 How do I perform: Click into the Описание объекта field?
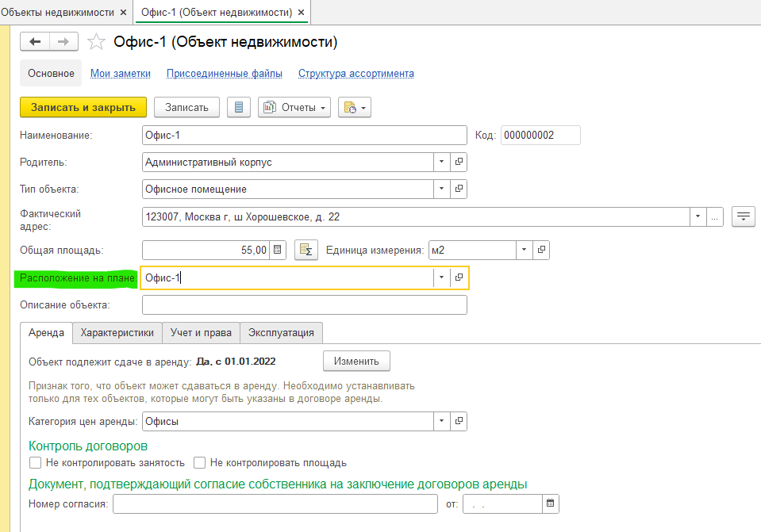click(x=304, y=304)
